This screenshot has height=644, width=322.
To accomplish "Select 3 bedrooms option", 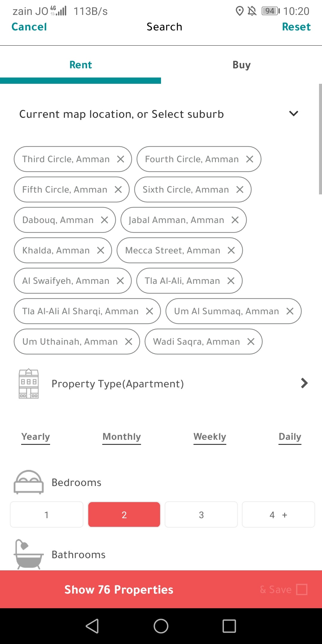I will (201, 515).
